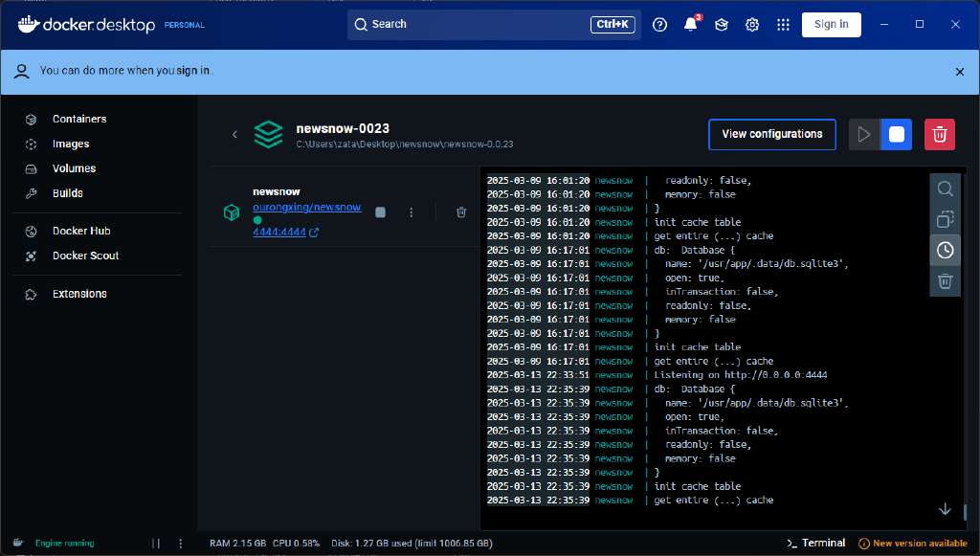
Task: Open newsnow container three-dot menu
Action: 412,212
